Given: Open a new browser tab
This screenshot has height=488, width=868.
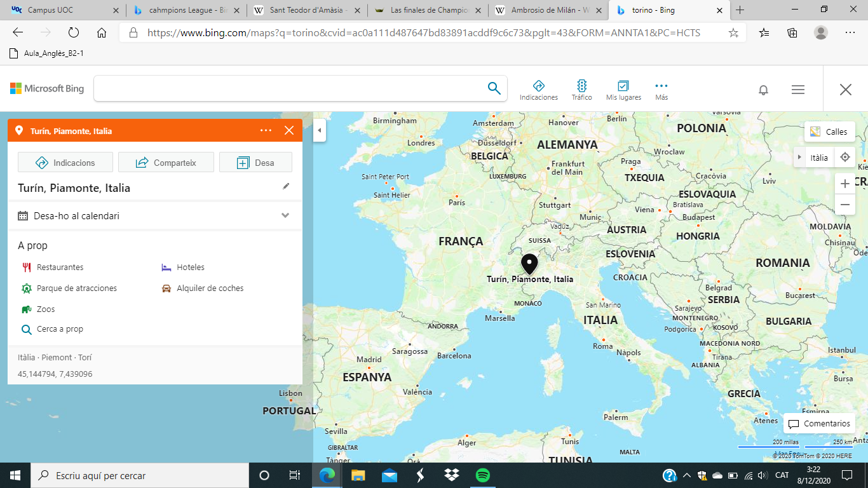Looking at the screenshot, I should pyautogui.click(x=740, y=10).
